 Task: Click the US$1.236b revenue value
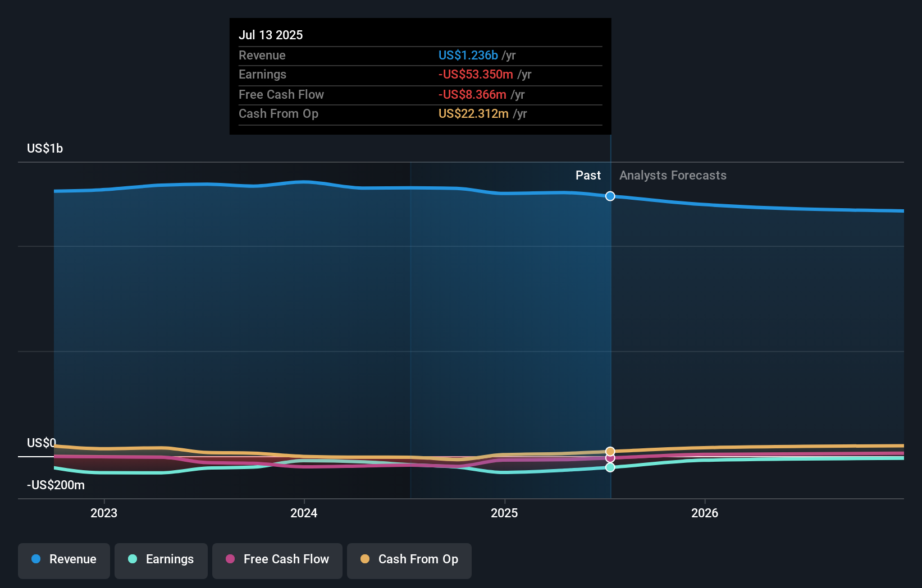(x=468, y=55)
